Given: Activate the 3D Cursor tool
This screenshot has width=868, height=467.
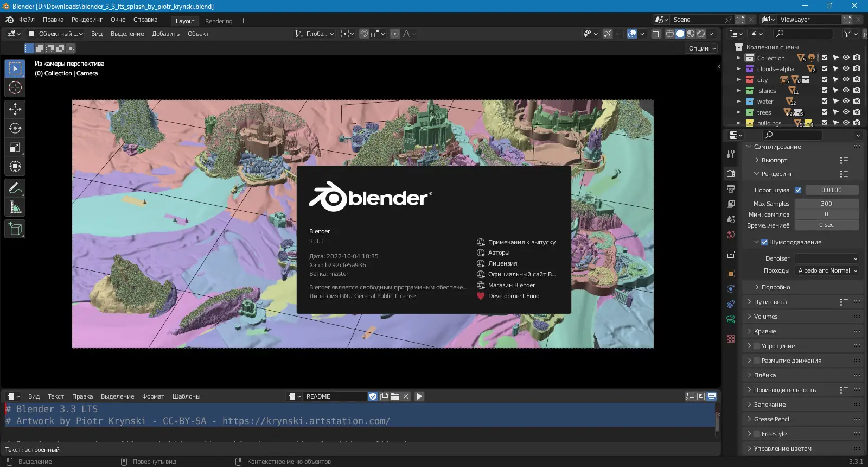Looking at the screenshot, I should pos(15,87).
